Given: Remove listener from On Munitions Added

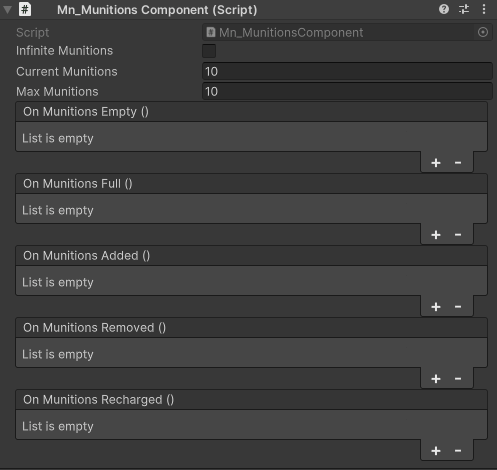Looking at the screenshot, I should pyautogui.click(x=458, y=307).
